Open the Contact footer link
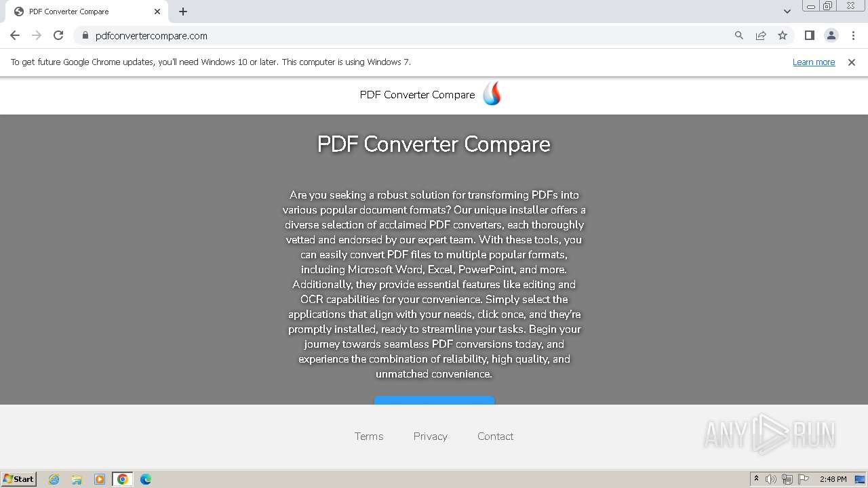 click(x=496, y=436)
